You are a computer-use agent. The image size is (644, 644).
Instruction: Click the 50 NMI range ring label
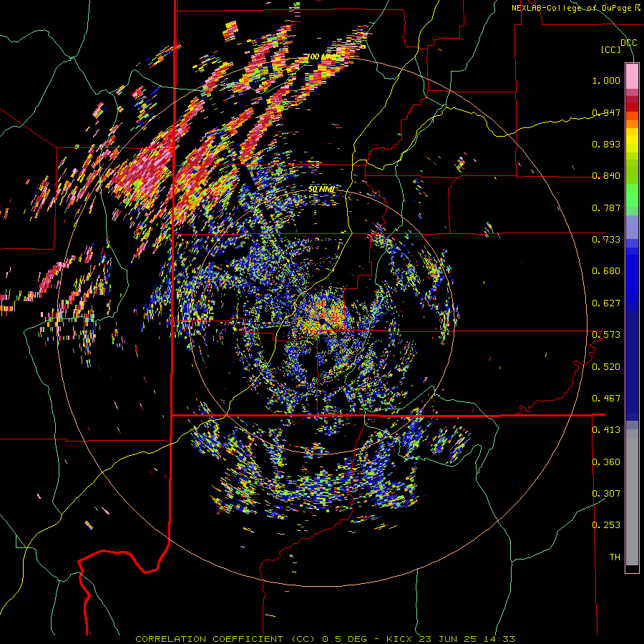tap(321, 190)
